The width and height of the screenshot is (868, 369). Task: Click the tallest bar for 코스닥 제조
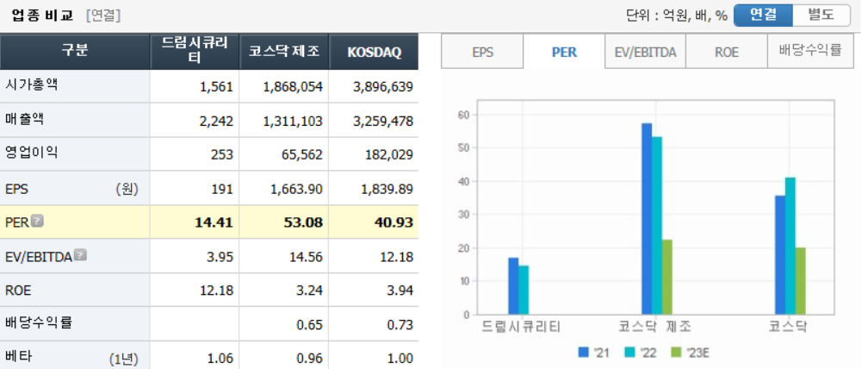click(x=647, y=219)
